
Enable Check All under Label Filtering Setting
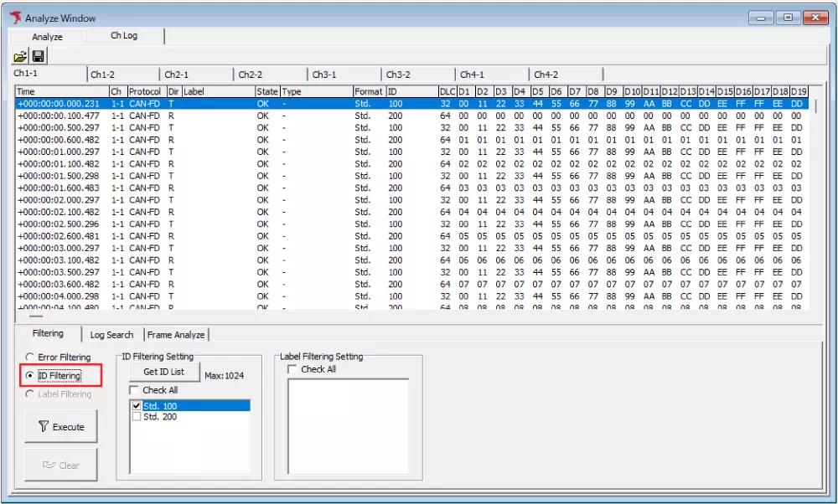[292, 369]
